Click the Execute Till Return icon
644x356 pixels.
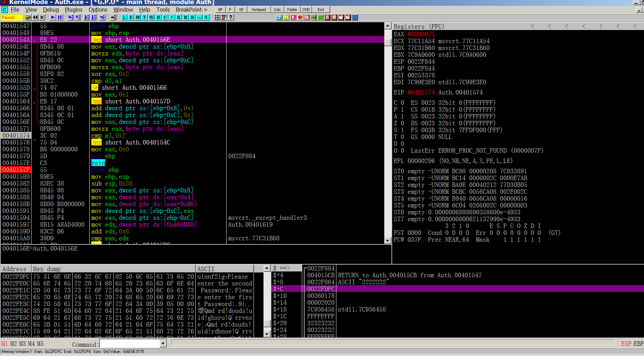tap(102, 17)
